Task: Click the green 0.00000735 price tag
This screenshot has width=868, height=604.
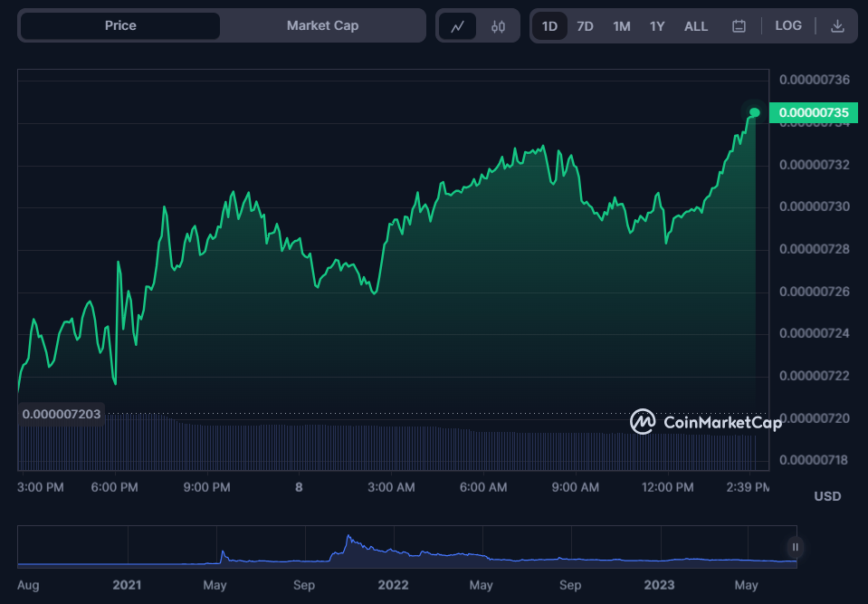Action: 812,112
